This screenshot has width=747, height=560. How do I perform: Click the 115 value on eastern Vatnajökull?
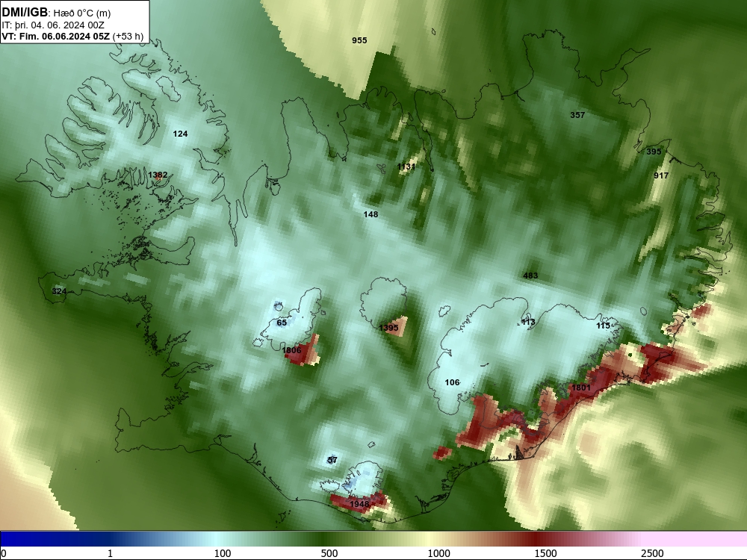coord(603,326)
